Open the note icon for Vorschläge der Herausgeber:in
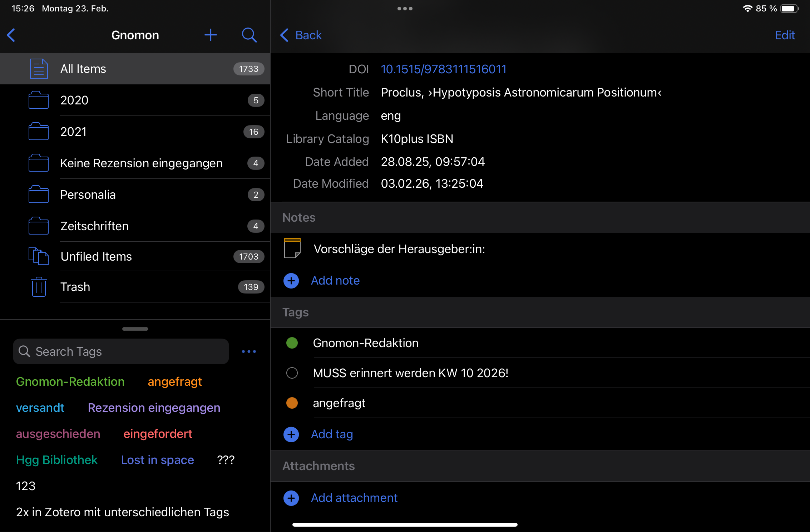Viewport: 810px width, 532px height. [292, 248]
